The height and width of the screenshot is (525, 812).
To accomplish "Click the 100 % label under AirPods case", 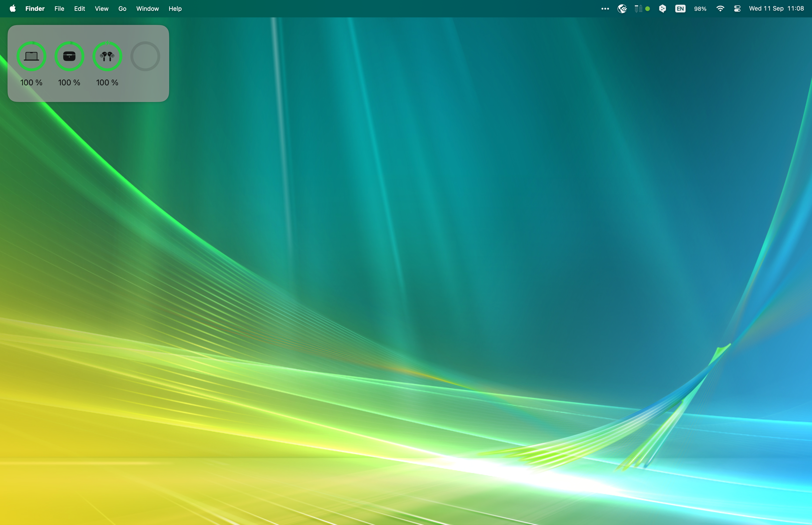I will [x=69, y=82].
